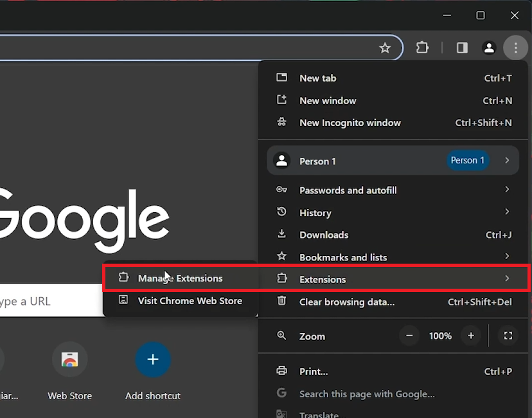532x418 pixels.
Task: Choose Visit Chrome Web Store
Action: [x=190, y=300]
